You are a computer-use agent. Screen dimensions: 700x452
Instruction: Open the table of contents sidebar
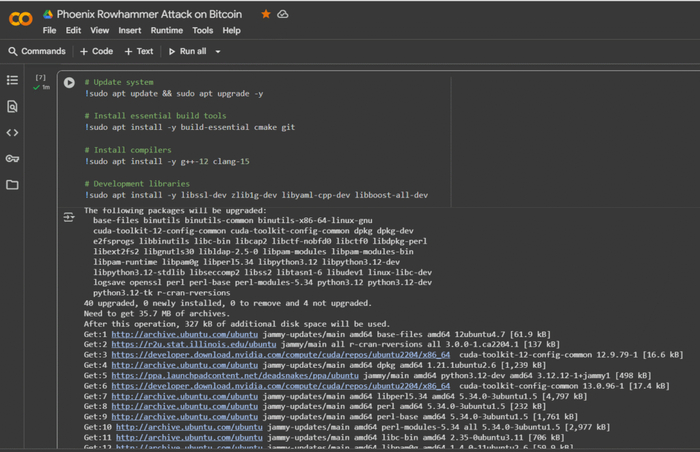coord(12,80)
